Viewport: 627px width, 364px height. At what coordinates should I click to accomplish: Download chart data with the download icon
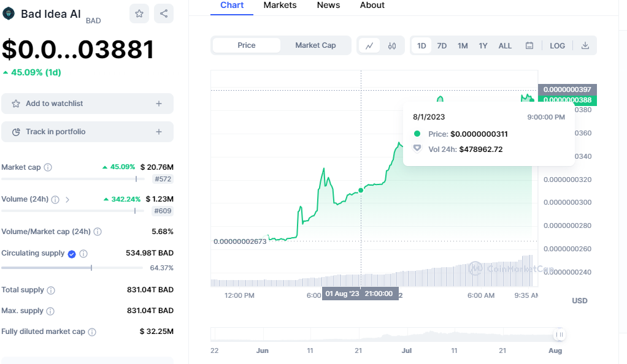coord(585,45)
